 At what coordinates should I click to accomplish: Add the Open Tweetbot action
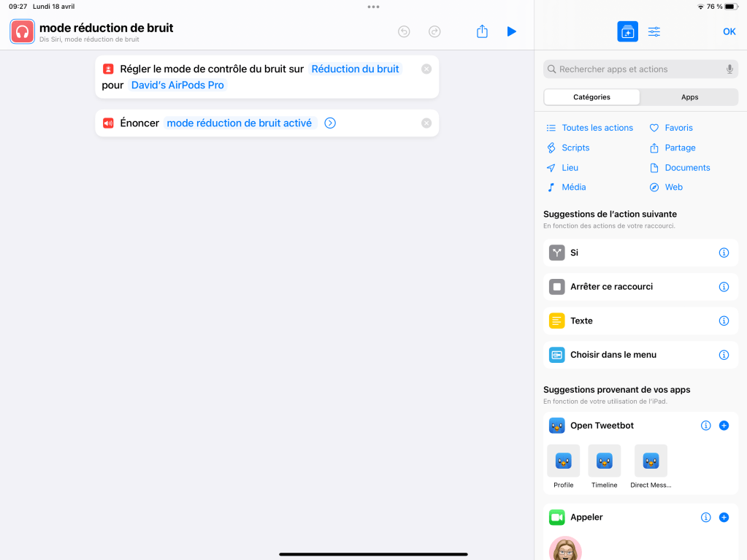point(724,426)
